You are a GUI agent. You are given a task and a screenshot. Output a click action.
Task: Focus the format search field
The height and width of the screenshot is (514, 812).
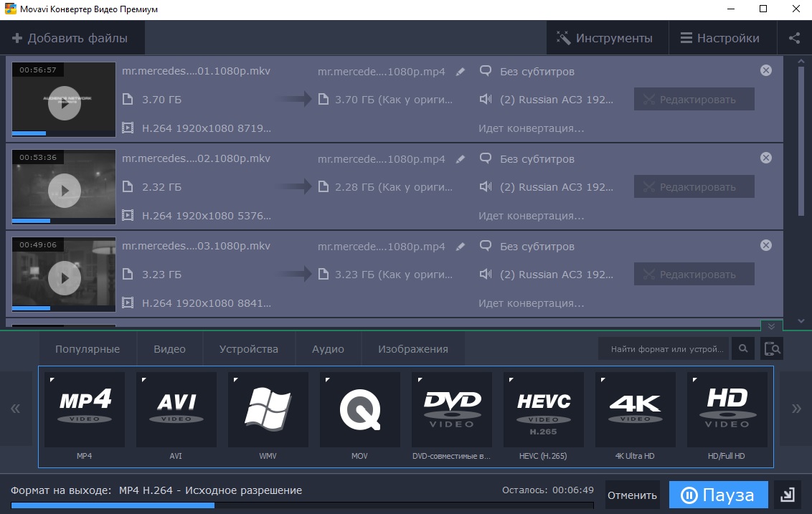pos(664,349)
